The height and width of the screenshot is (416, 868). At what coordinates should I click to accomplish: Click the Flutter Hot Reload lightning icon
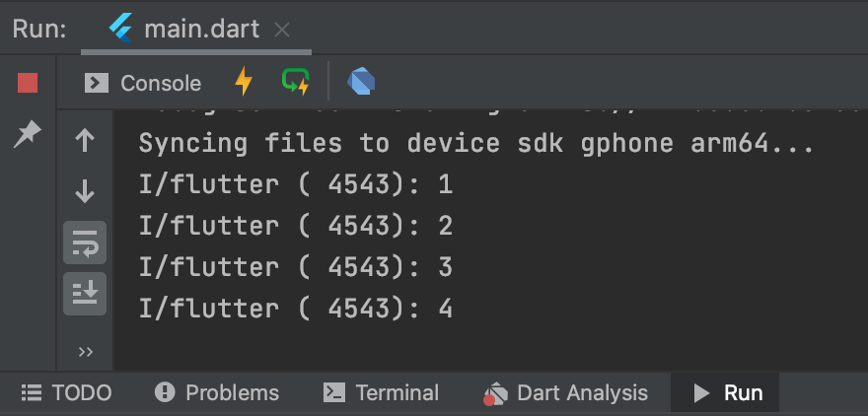pyautogui.click(x=244, y=81)
